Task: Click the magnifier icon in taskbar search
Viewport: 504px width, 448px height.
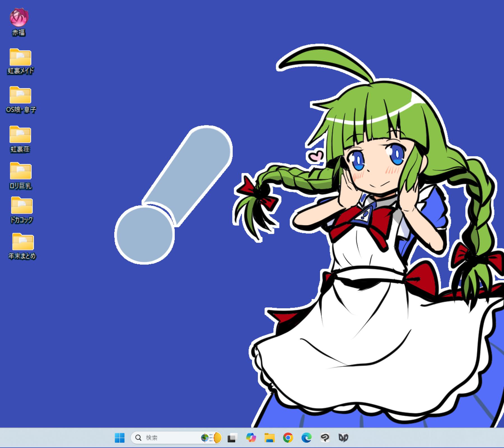Action: (138, 438)
